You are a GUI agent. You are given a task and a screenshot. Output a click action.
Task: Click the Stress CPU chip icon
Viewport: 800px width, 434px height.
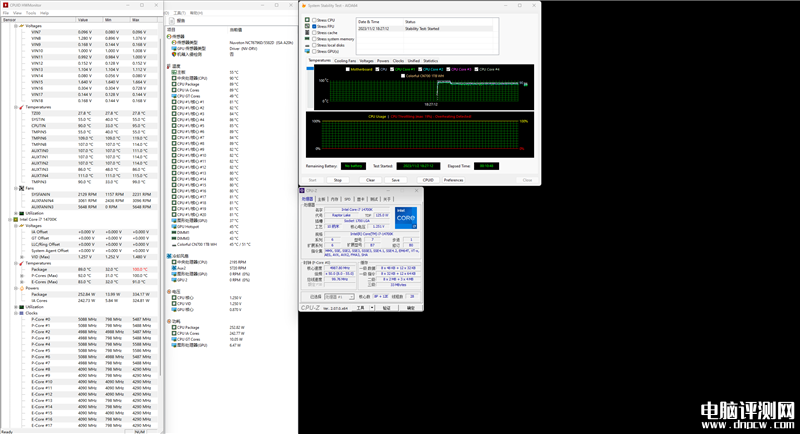pyautogui.click(x=307, y=20)
